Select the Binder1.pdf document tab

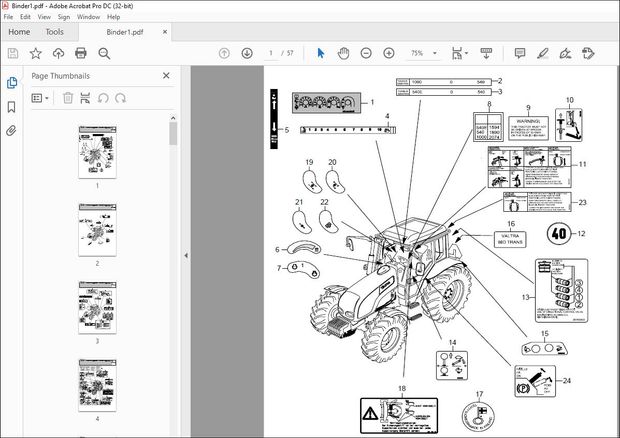(125, 32)
